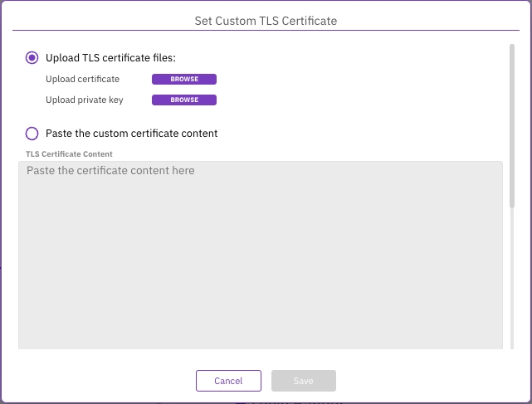
Task: Click the 'Upload certificate' label text
Action: click(83, 80)
